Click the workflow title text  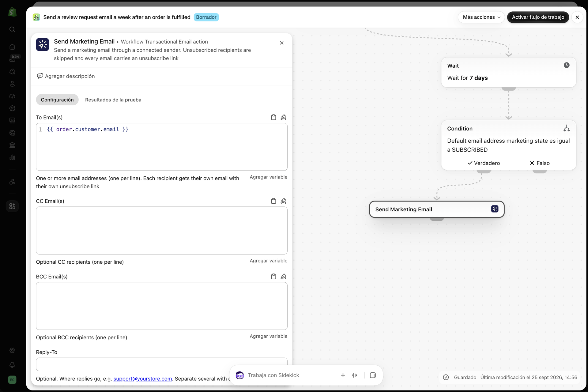[x=117, y=17]
